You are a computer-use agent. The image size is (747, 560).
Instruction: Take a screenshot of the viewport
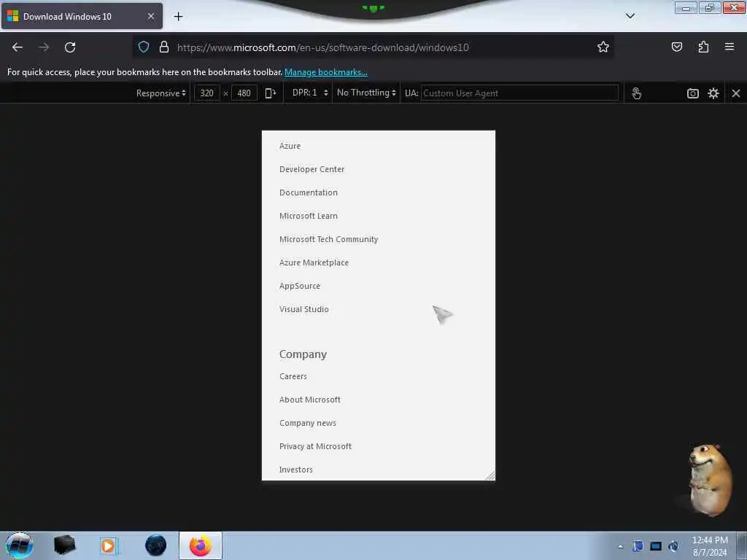tap(693, 93)
